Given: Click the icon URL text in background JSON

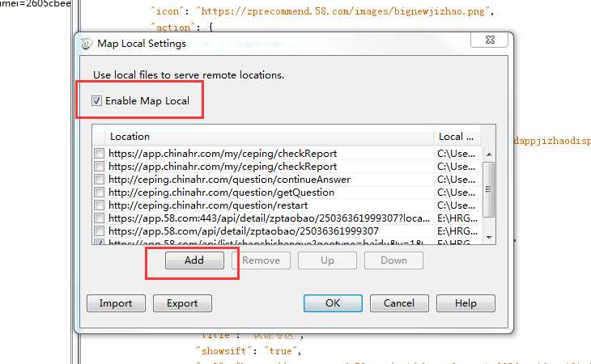Looking at the screenshot, I should tap(342, 11).
